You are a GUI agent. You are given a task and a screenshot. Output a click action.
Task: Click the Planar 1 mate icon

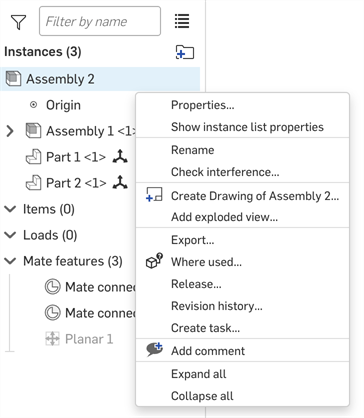[x=52, y=339]
